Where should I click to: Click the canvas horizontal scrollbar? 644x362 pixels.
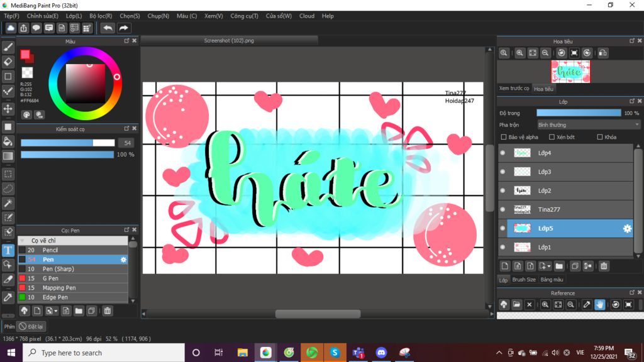[x=318, y=314]
